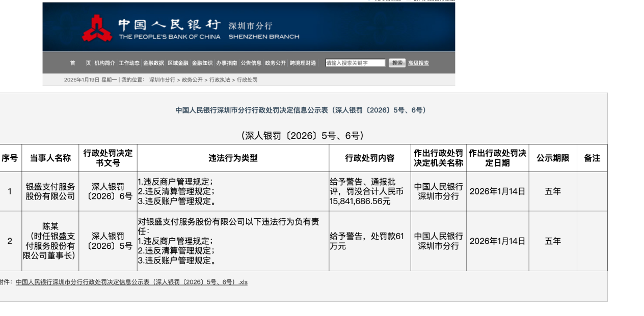644x316 pixels.
Task: Select 政务公开 in the top navigation bar
Action: point(275,63)
